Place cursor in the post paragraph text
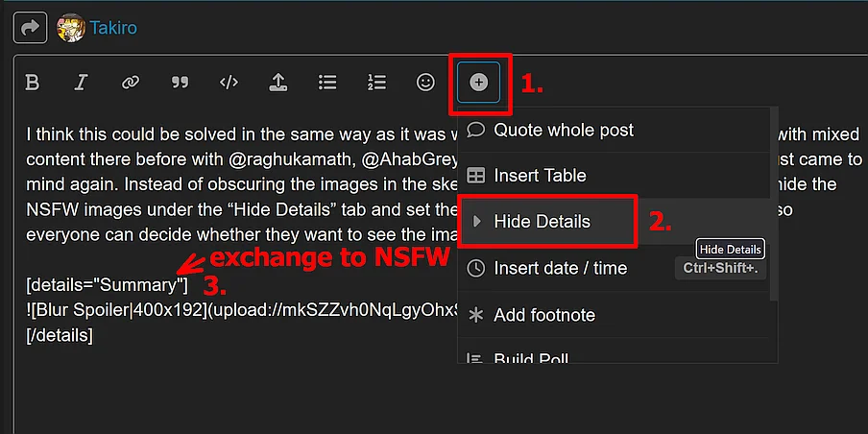The width and height of the screenshot is (868, 434). click(x=242, y=184)
